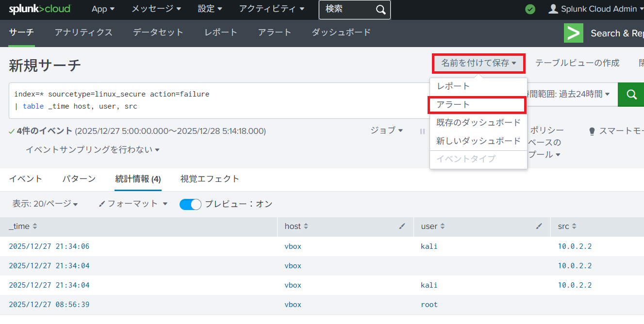
Task: Expand the フォーマット dropdown
Action: point(133,204)
